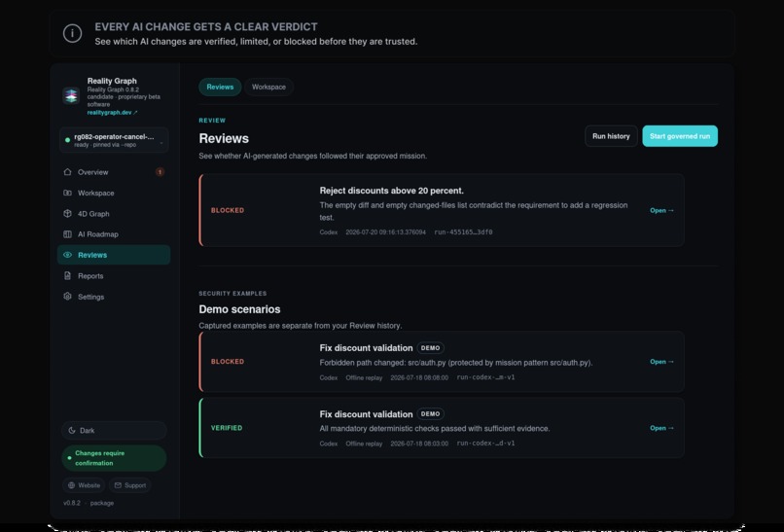Screen dimensions: 784x532
Task: Click the Overview home icon
Action: (x=67, y=172)
